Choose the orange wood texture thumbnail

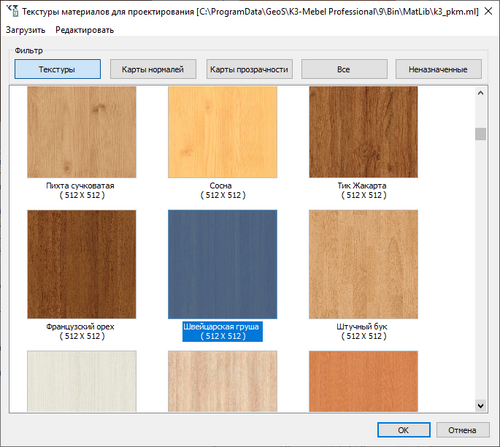[x=363, y=381]
